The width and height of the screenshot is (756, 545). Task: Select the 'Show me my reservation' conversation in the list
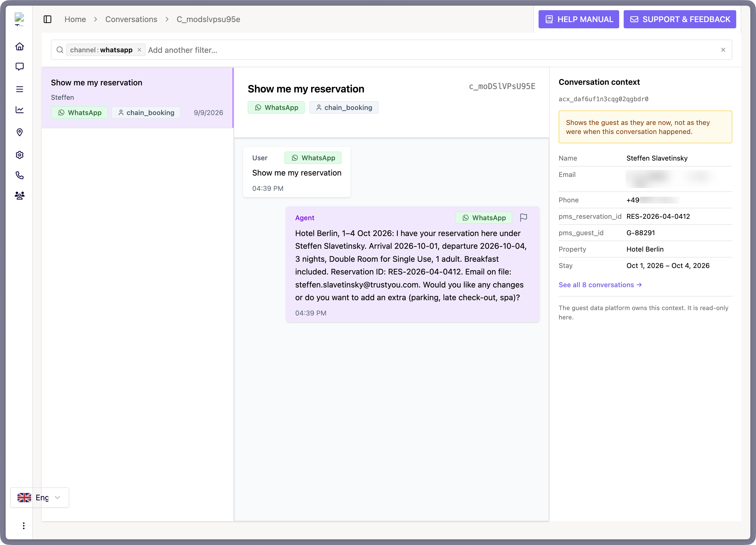(x=137, y=98)
